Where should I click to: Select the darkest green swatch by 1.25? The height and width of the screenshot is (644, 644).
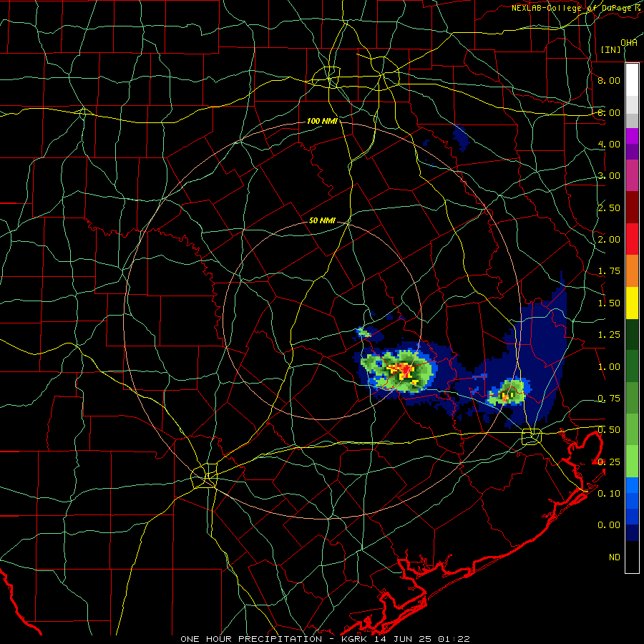pos(632,334)
